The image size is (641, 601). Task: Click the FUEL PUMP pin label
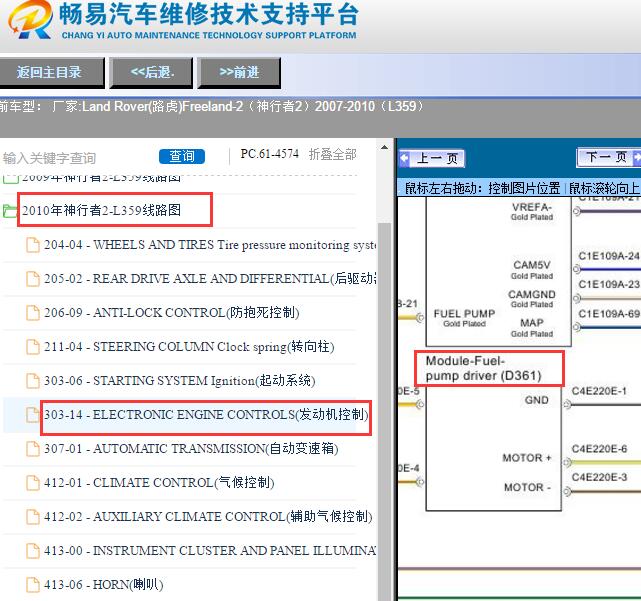[x=464, y=314]
